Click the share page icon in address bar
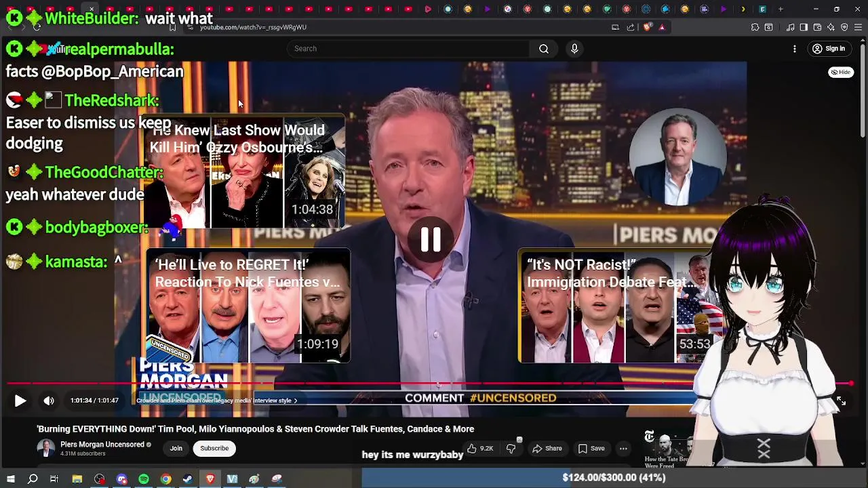Image resolution: width=868 pixels, height=488 pixels. pos(631,27)
